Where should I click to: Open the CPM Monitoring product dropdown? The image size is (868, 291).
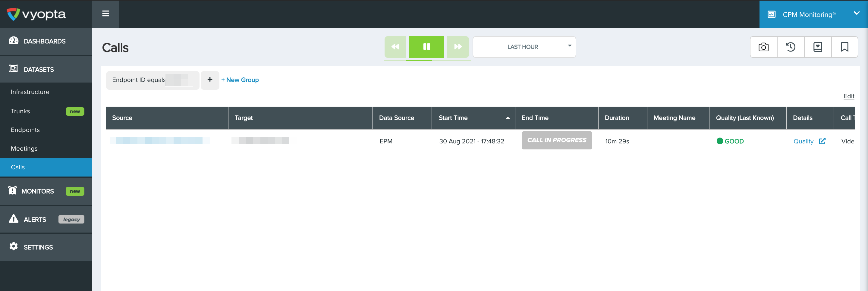(x=813, y=14)
